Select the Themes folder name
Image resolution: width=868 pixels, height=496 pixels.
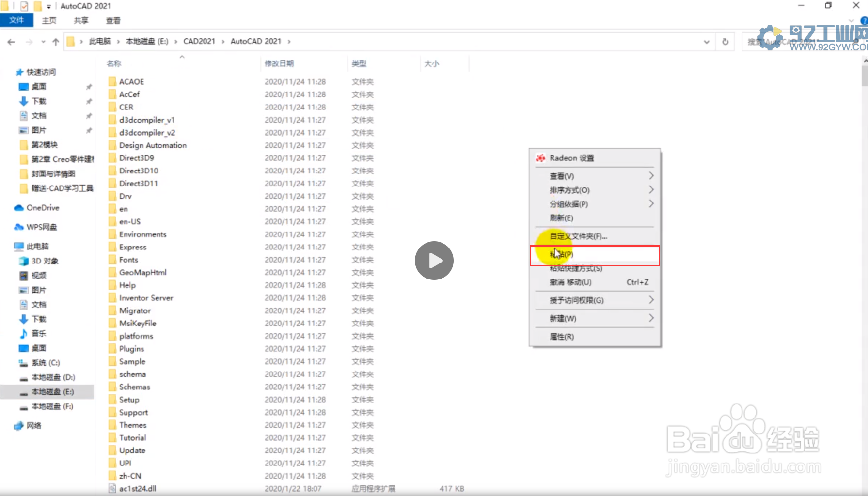[x=133, y=425]
